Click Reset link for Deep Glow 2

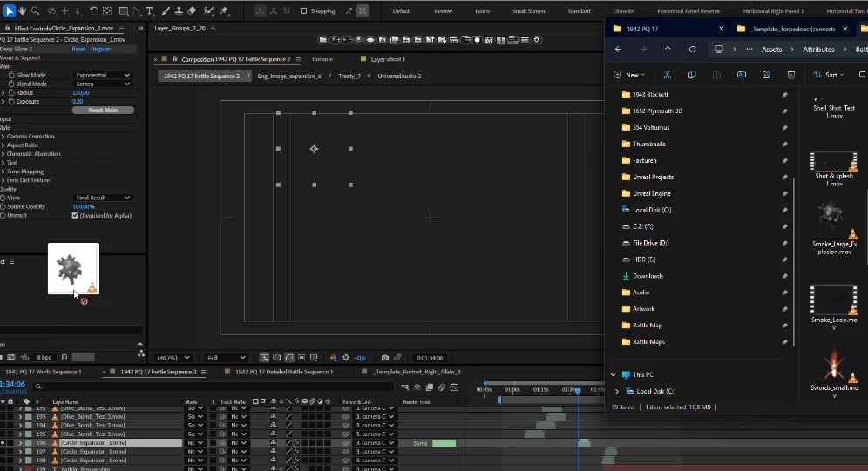pos(78,50)
